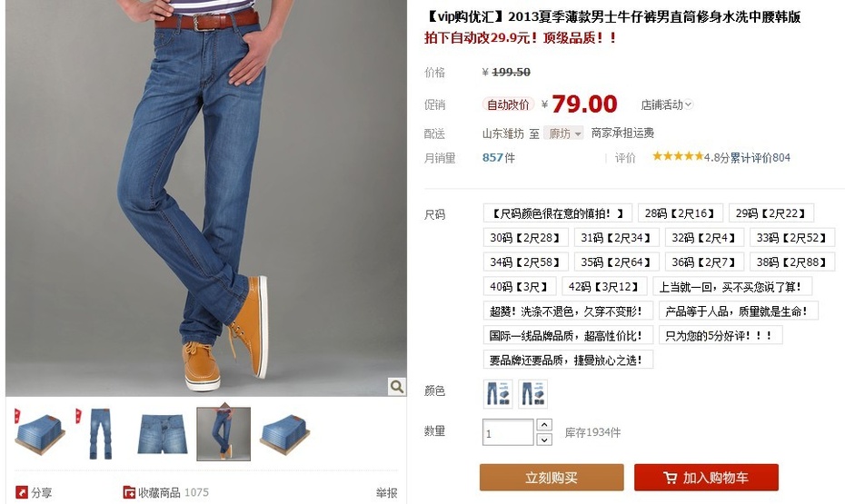Open the first folded jeans thumbnail
Screen dimensions: 845x504
(x=40, y=434)
